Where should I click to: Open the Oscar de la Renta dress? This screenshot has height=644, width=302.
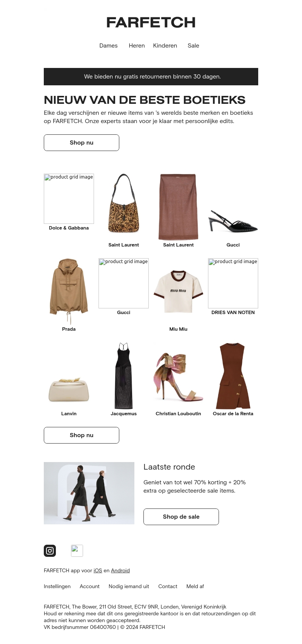pyautogui.click(x=233, y=376)
